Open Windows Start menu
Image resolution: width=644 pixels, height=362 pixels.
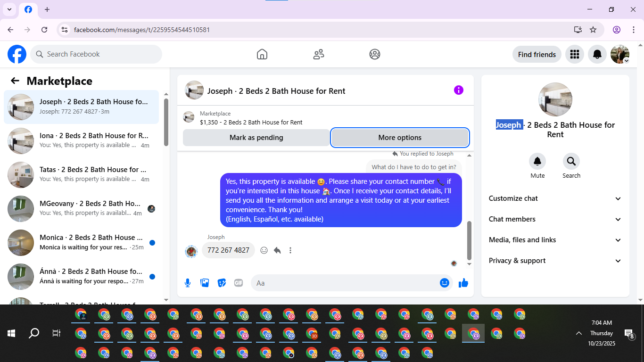pos(11,333)
